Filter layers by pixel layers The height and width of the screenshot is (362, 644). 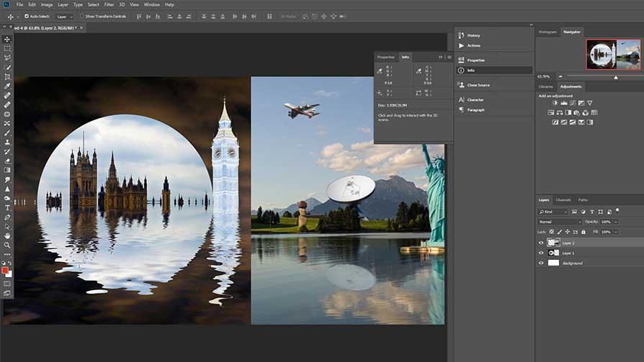pyautogui.click(x=574, y=212)
